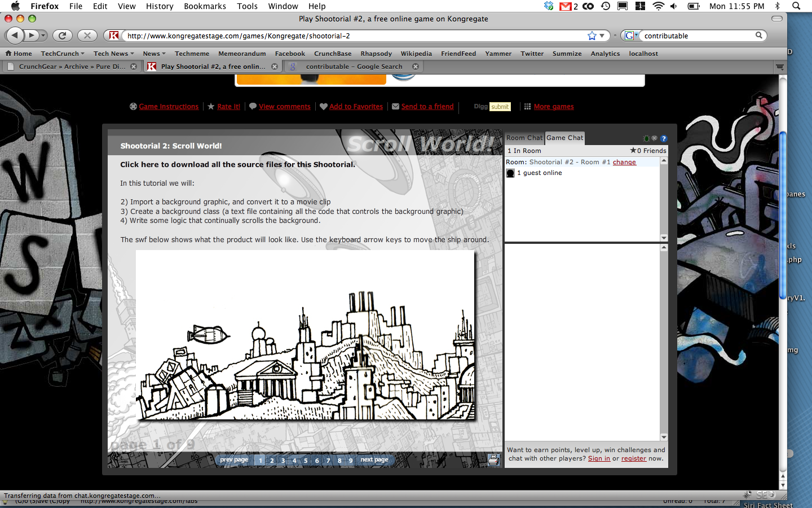This screenshot has width=812, height=508.
Task: Click the Digg submit button
Action: click(x=500, y=107)
